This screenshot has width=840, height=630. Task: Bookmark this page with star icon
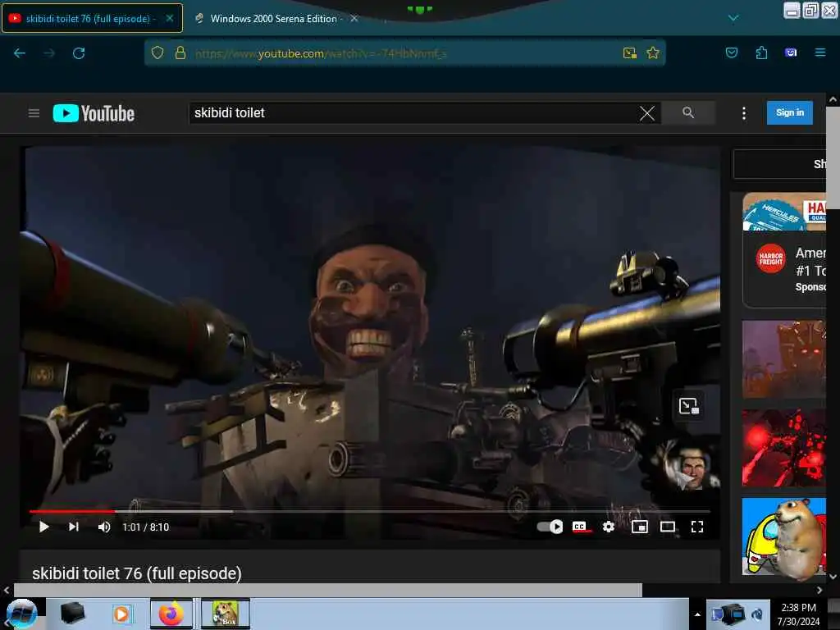tap(652, 52)
